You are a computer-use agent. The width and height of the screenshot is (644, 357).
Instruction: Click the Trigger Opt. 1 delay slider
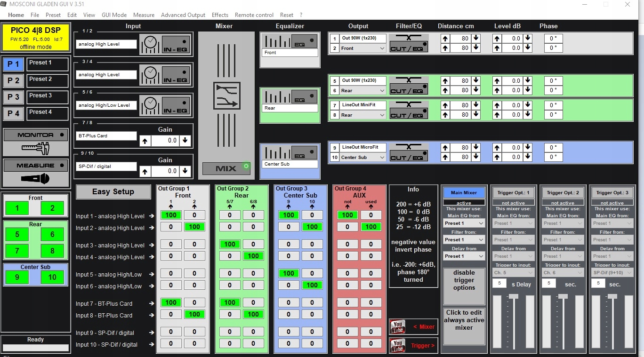514,296
